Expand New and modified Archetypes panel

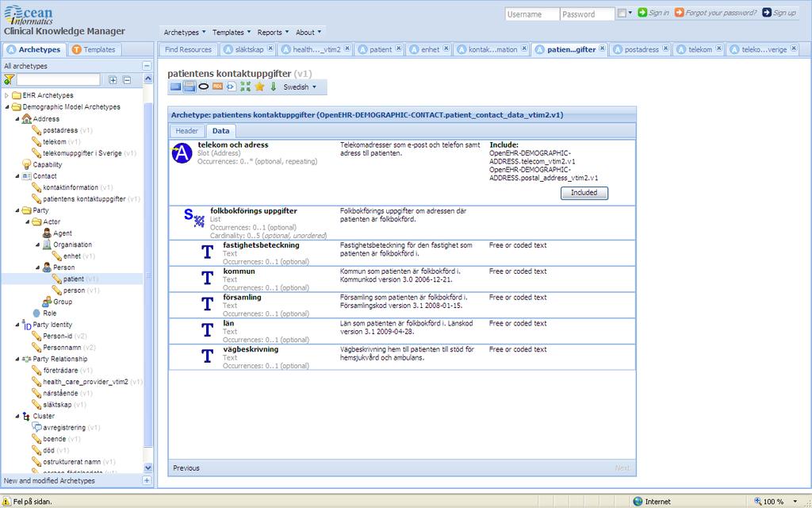(147, 480)
